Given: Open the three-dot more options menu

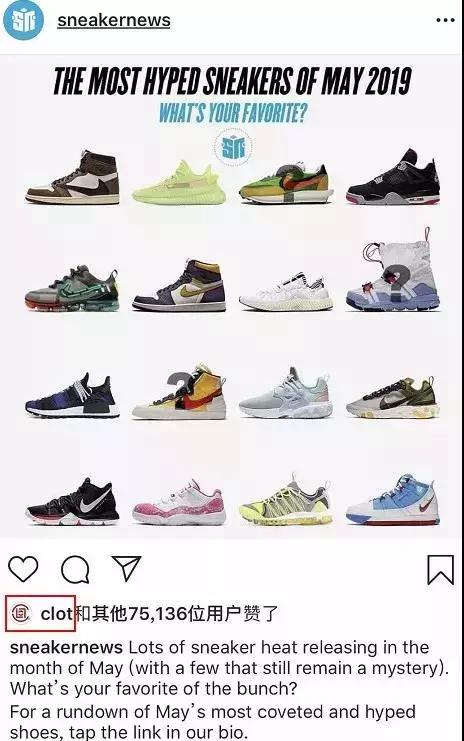Looking at the screenshot, I should point(446,20).
